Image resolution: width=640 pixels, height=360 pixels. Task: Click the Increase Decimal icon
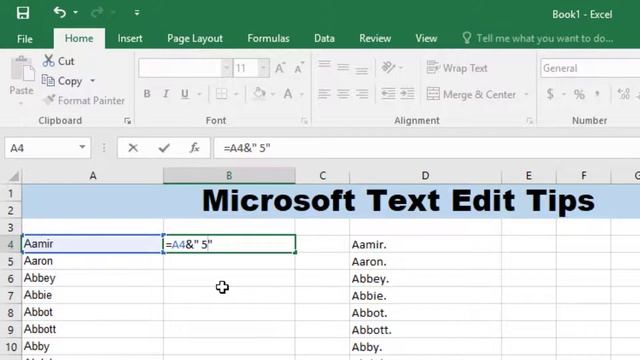click(623, 94)
